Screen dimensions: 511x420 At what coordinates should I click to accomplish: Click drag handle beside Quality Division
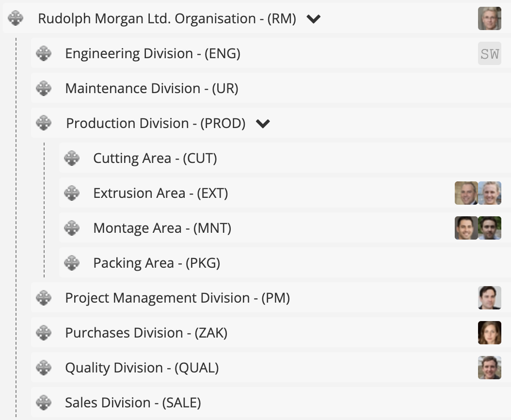[44, 368]
